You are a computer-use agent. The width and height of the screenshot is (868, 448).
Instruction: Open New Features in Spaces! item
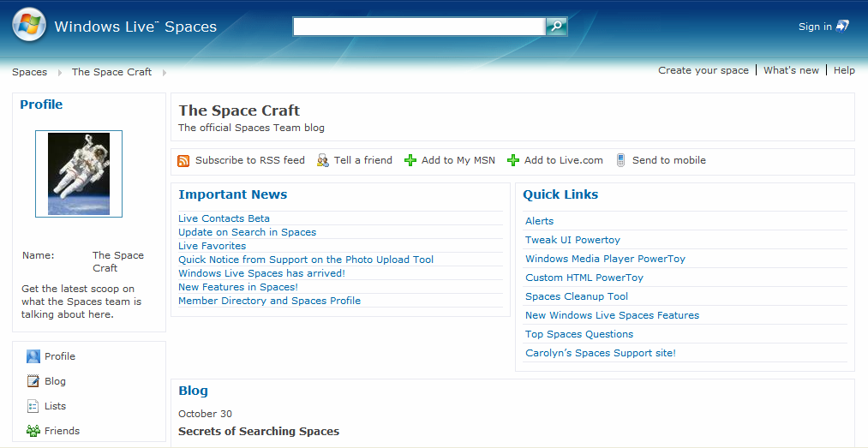[238, 287]
